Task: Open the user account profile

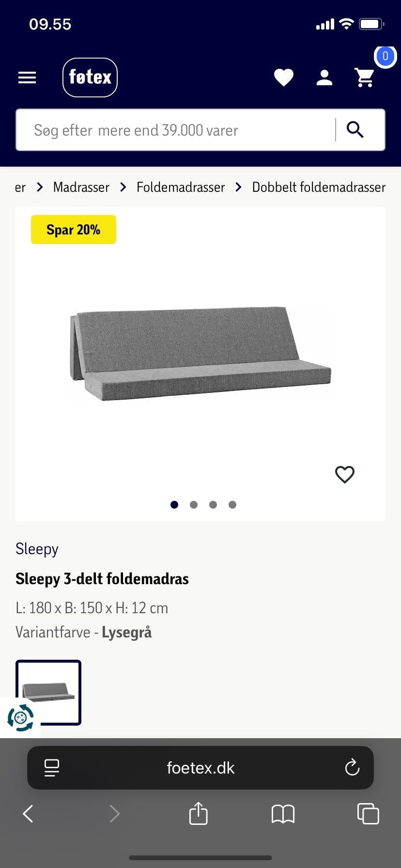Action: click(324, 77)
